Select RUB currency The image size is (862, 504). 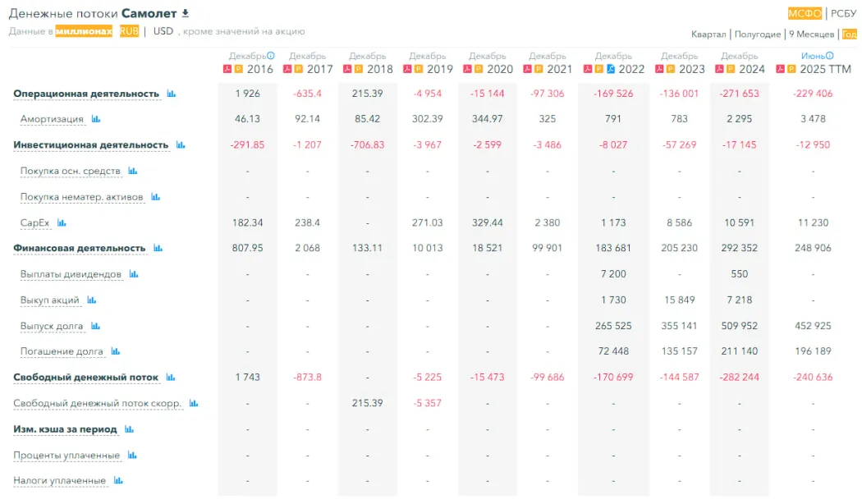pyautogui.click(x=129, y=31)
